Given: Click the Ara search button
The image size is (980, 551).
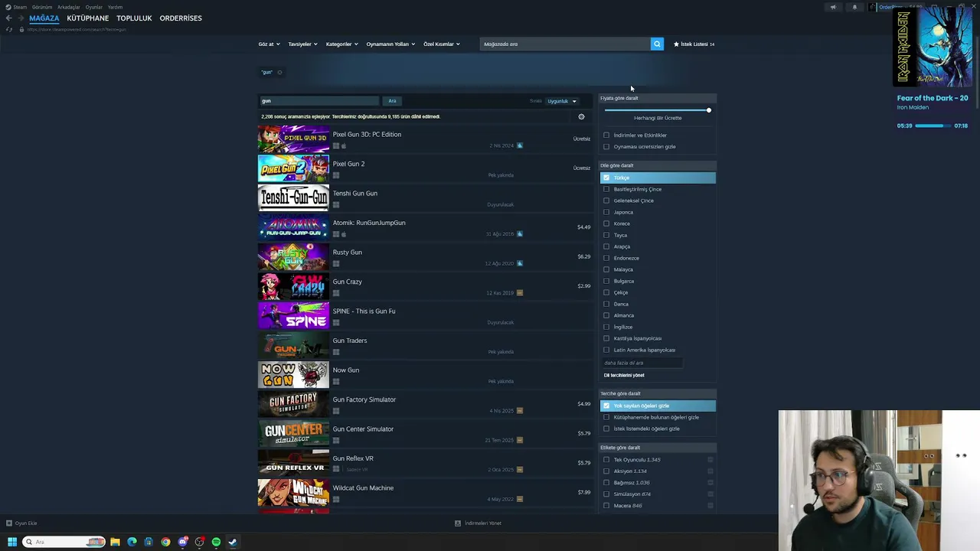Looking at the screenshot, I should (x=392, y=101).
